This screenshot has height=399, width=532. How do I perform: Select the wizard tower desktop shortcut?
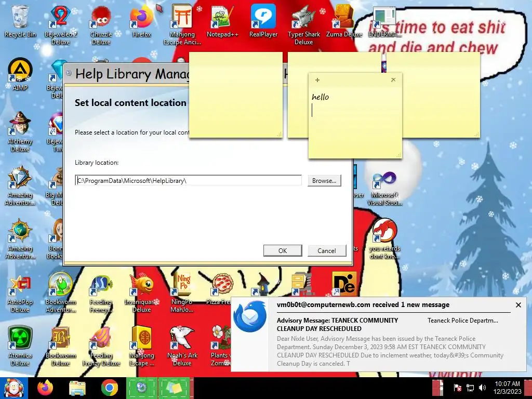[262, 284]
